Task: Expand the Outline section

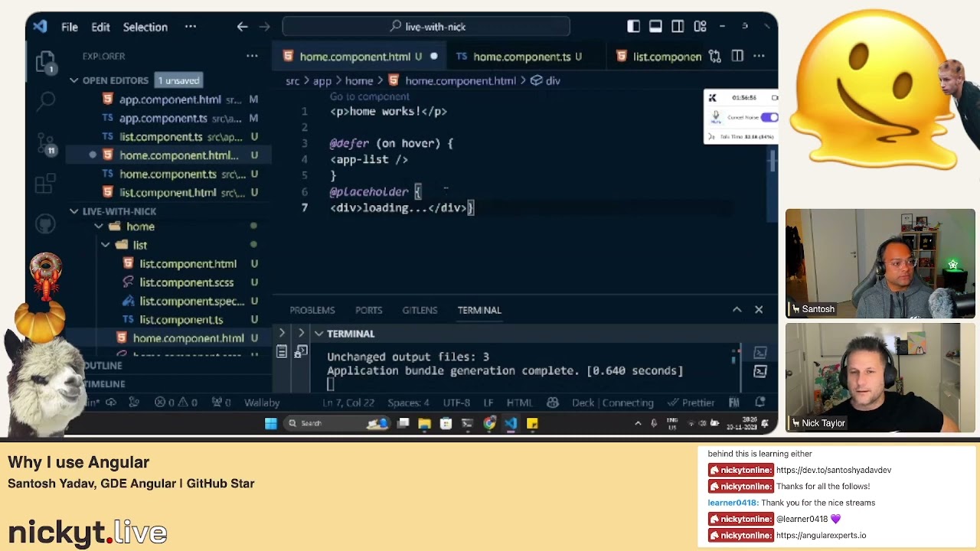Action: point(103,366)
